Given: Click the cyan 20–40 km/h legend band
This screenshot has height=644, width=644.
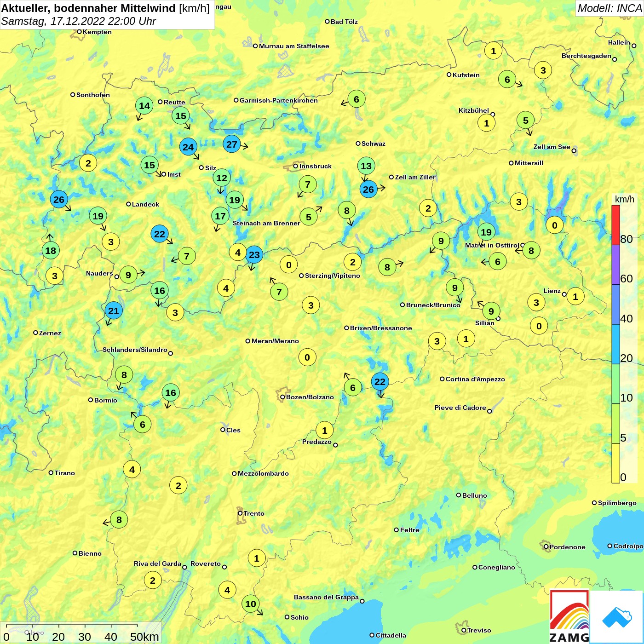Looking at the screenshot, I should click(615, 344).
